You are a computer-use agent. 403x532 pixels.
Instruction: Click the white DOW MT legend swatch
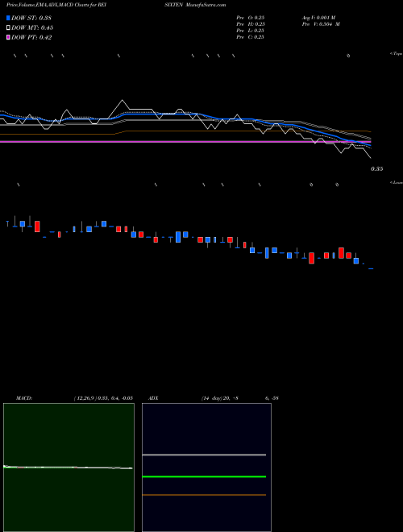(8, 28)
